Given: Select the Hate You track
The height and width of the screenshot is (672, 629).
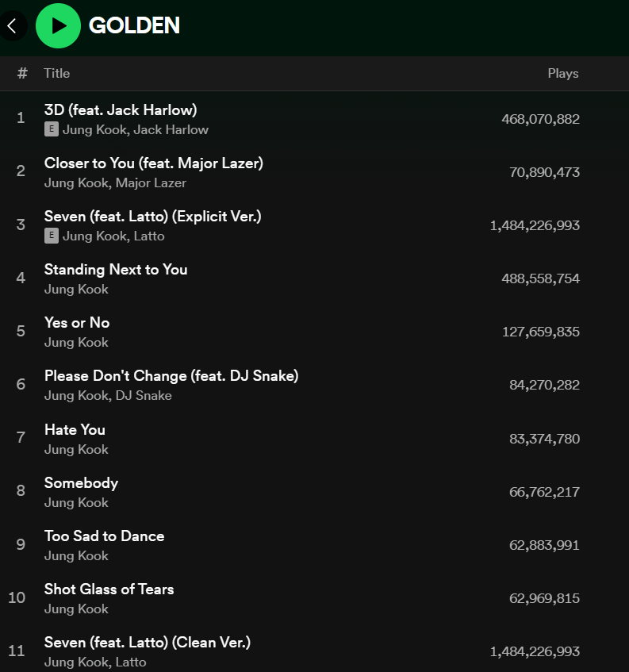Looking at the screenshot, I should pyautogui.click(x=75, y=430).
